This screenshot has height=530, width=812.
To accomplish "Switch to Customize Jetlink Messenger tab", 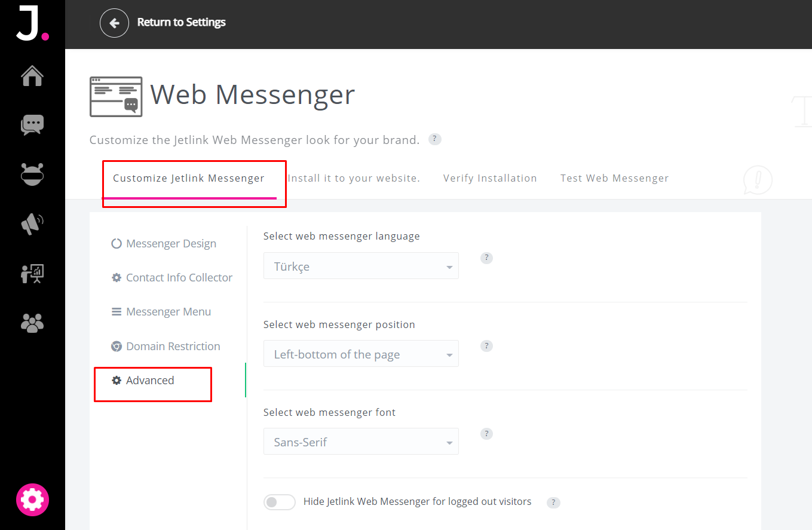I will tap(189, 178).
